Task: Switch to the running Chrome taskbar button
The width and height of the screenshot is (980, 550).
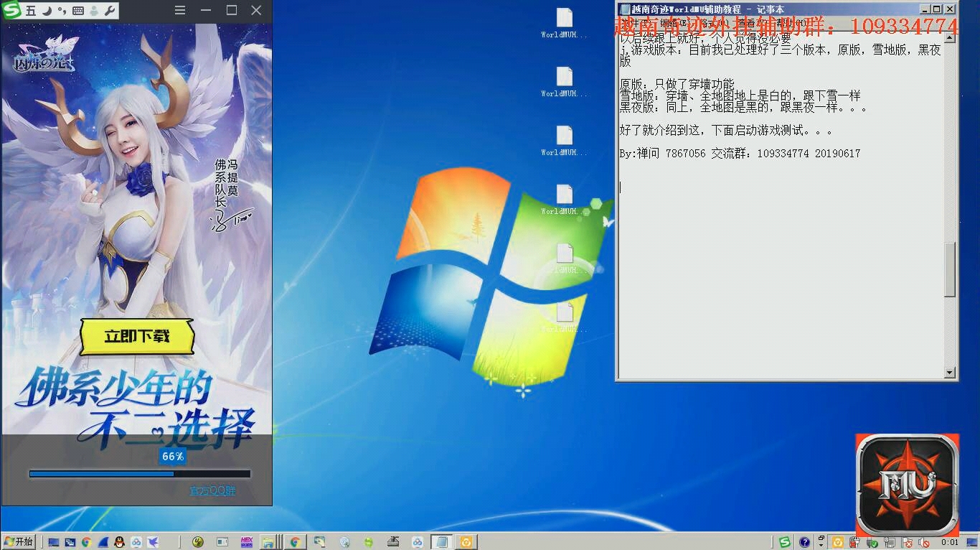Action: pyautogui.click(x=295, y=542)
